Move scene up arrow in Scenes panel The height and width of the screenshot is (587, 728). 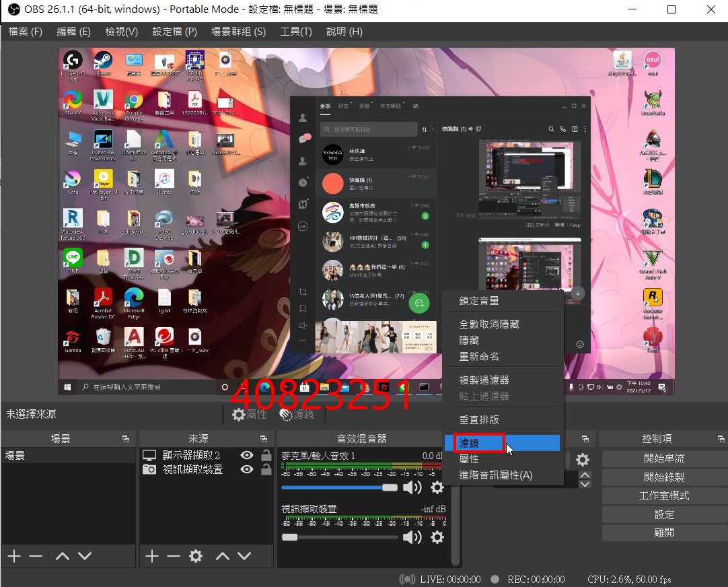(x=62, y=556)
